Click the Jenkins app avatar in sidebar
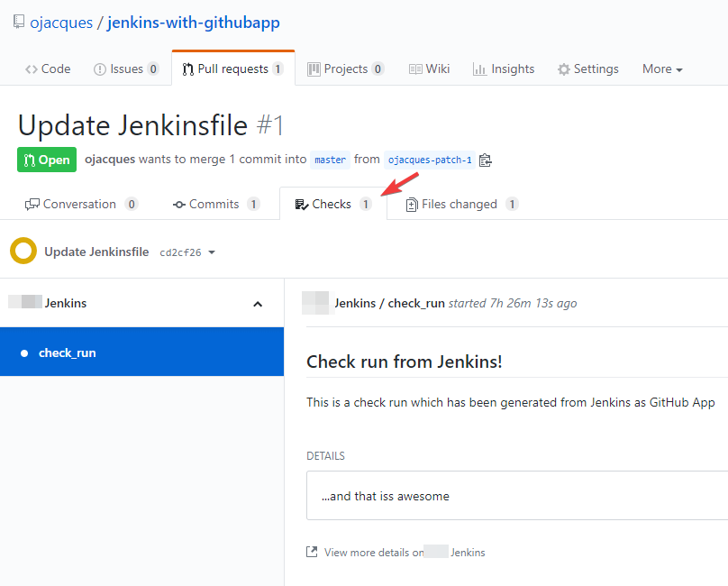This screenshot has width=728, height=586. click(24, 303)
